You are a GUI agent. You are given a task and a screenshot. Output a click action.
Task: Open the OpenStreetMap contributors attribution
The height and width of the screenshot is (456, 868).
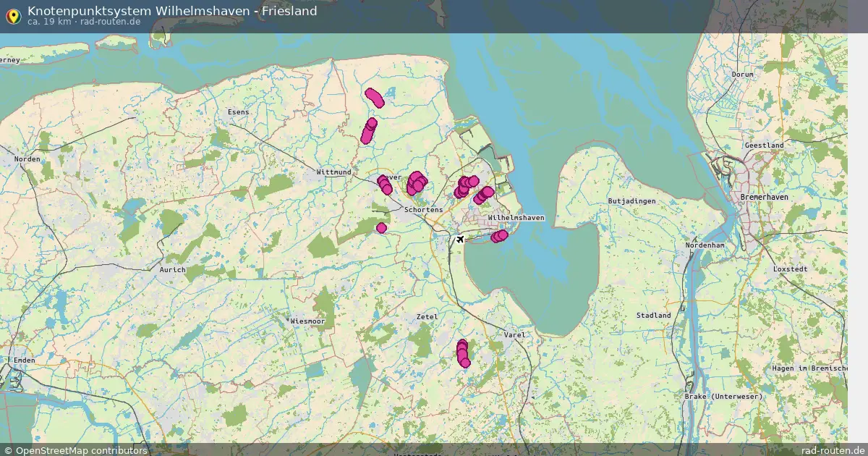point(75,450)
